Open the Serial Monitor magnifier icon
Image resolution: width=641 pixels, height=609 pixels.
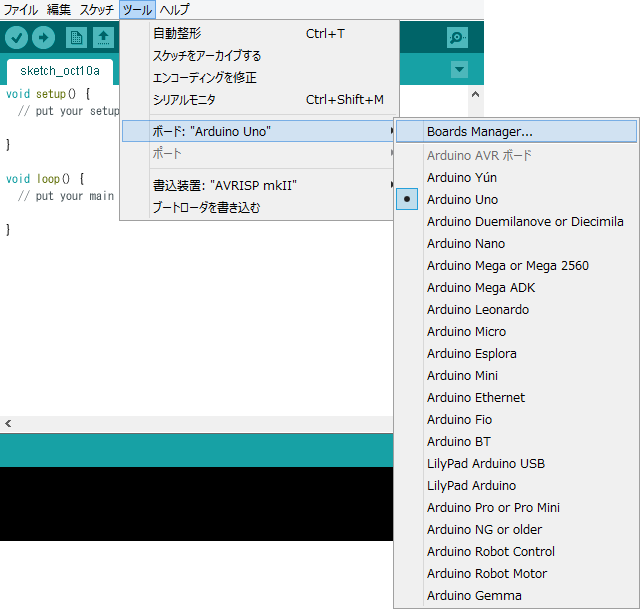point(457,38)
